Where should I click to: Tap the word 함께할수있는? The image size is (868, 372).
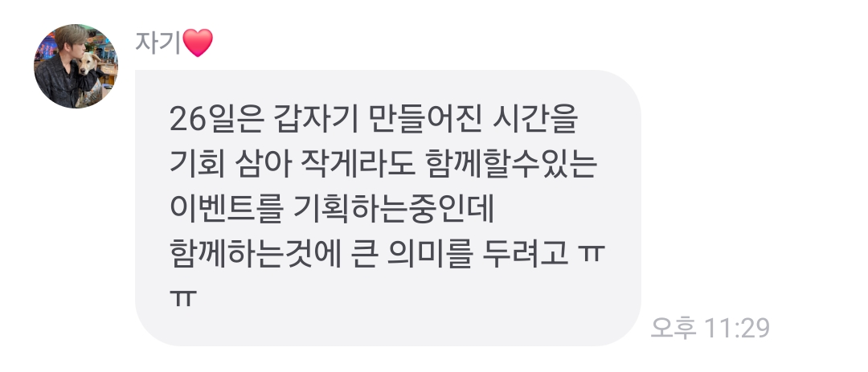(511, 165)
